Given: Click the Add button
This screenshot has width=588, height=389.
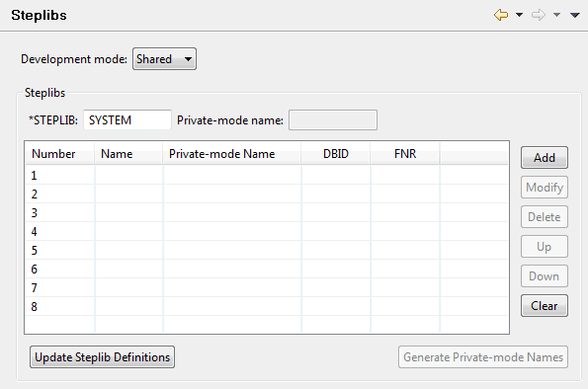Looking at the screenshot, I should [545, 157].
